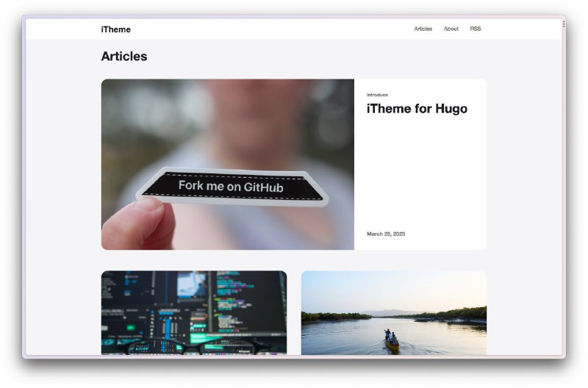This screenshot has width=588, height=388.
Task: Click the 'March 25, 2023' date text
Action: coord(386,234)
